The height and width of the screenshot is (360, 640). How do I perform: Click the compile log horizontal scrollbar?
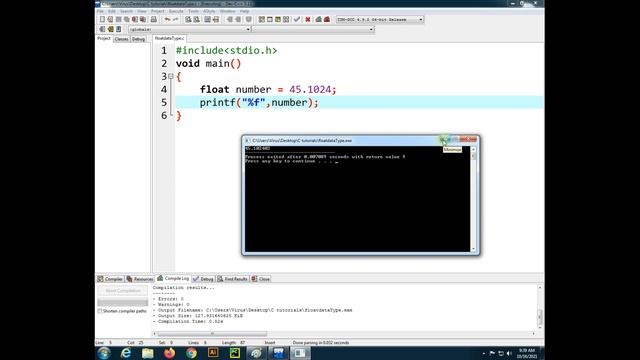point(344,334)
